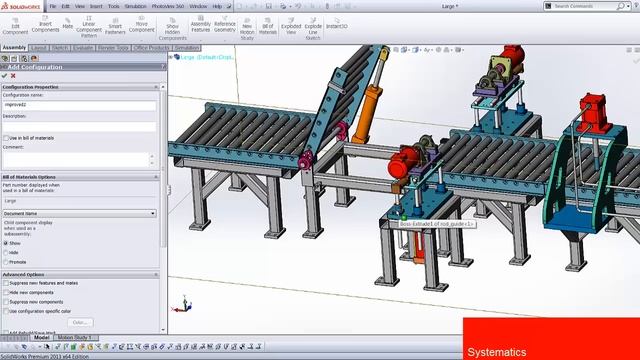
Task: Check Use configuration specific color
Action: point(6,311)
